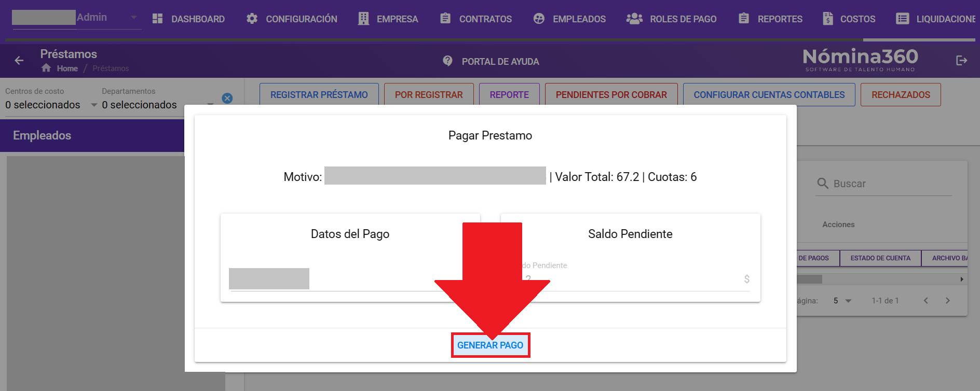Click the scrollbar right arrow
The width and height of the screenshot is (980, 391).
[962, 279]
